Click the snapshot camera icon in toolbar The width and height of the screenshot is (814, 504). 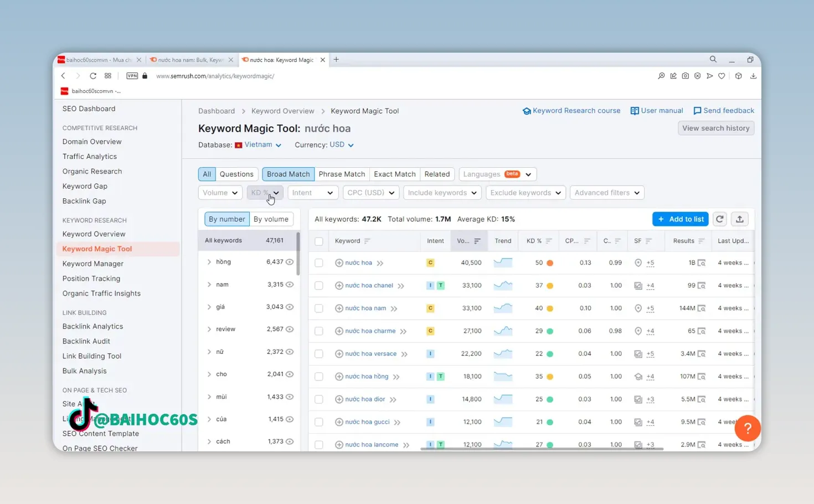tap(686, 76)
